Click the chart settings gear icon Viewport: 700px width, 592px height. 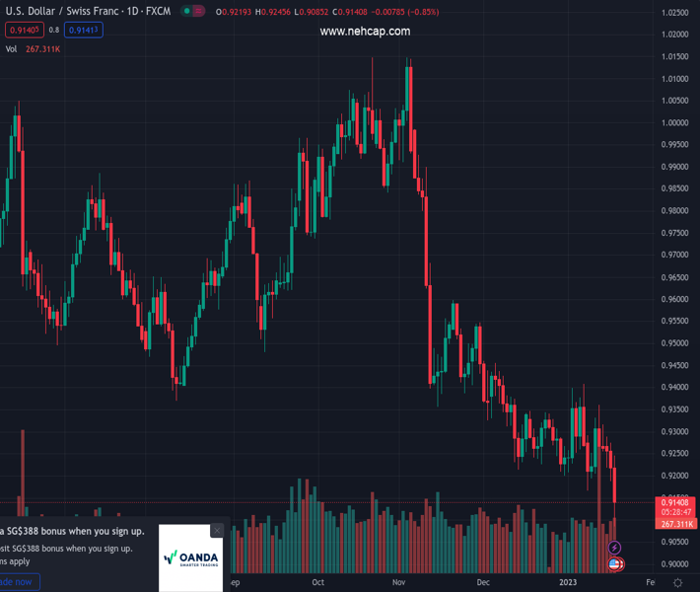click(x=677, y=583)
